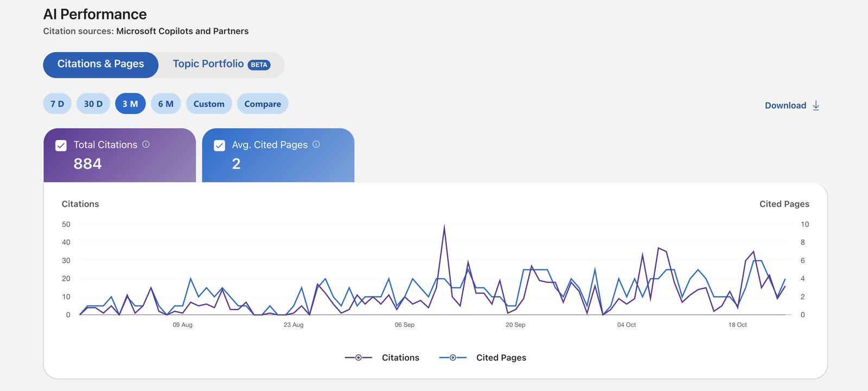
Task: Click the 20 Sep axis label
Action: point(515,325)
